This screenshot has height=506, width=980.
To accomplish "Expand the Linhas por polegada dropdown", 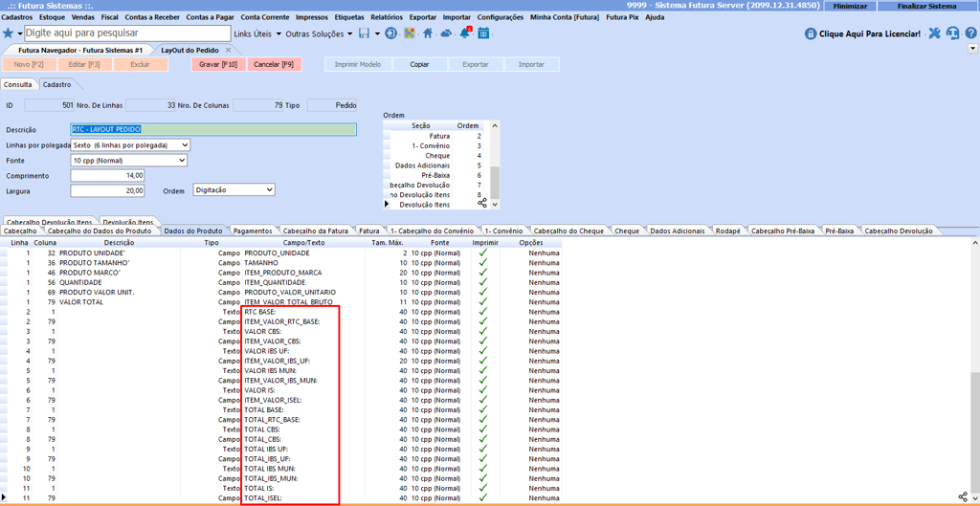I will coord(184,145).
